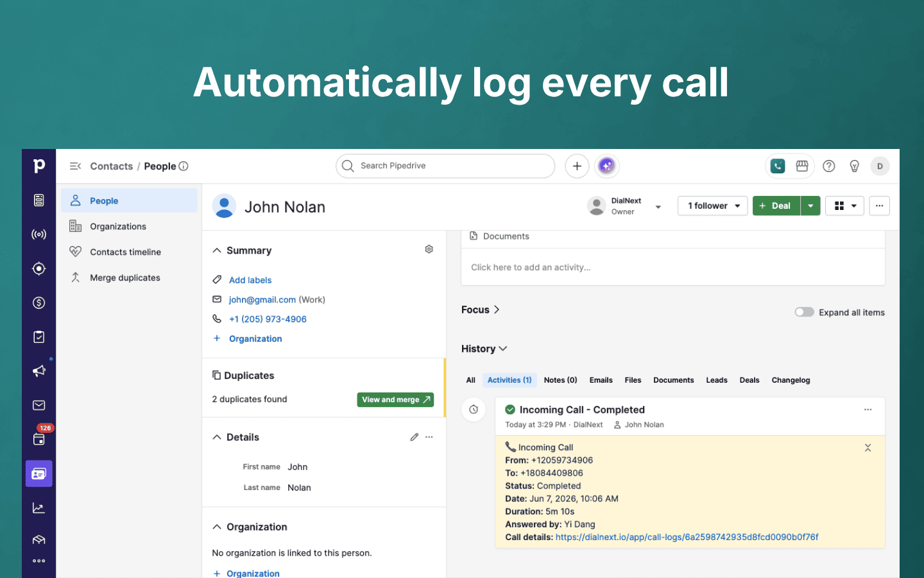This screenshot has width=924, height=578.
Task: Click Add labels link
Action: (250, 280)
